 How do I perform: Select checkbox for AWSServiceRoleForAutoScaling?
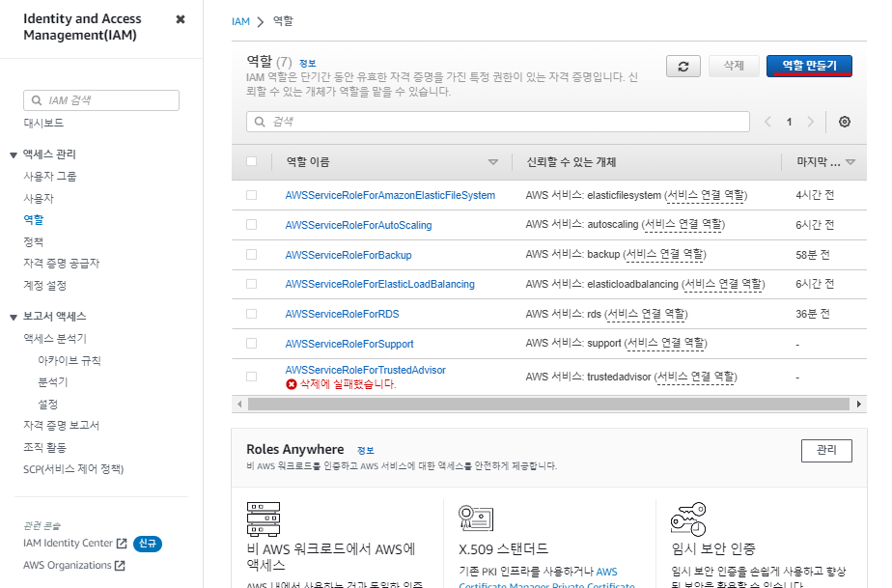(x=251, y=225)
